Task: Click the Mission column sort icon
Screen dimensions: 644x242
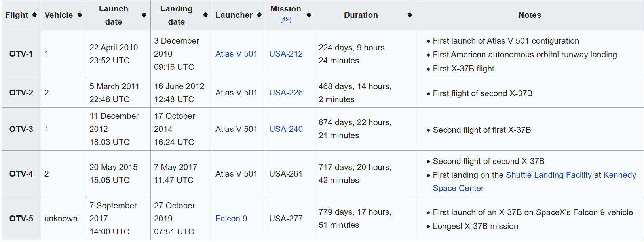Action: pyautogui.click(x=309, y=15)
